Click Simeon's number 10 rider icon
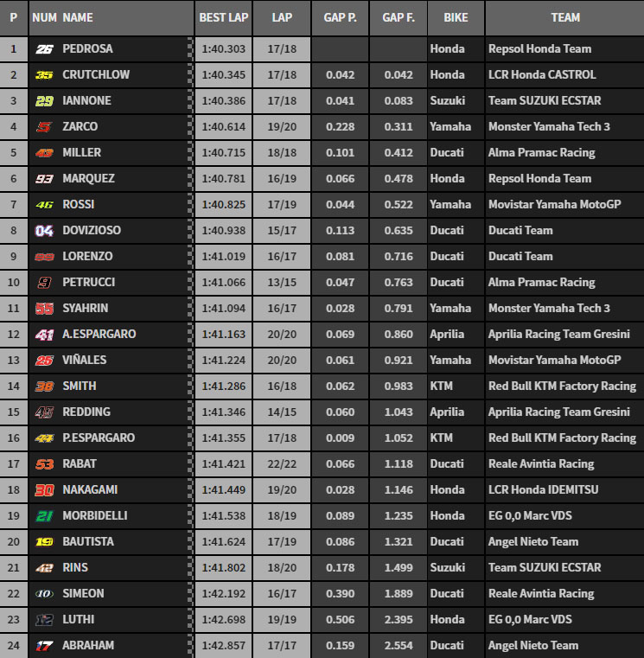 [44, 594]
